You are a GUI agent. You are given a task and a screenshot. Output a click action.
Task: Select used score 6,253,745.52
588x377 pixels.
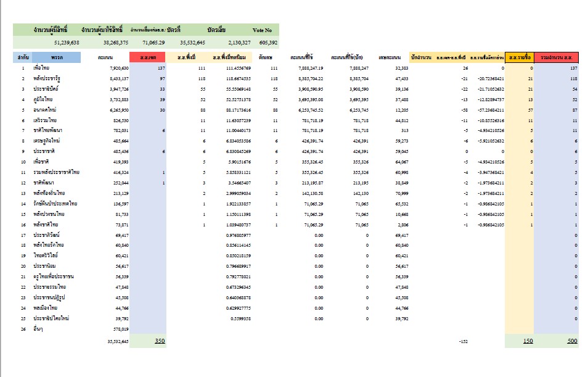[311, 110]
